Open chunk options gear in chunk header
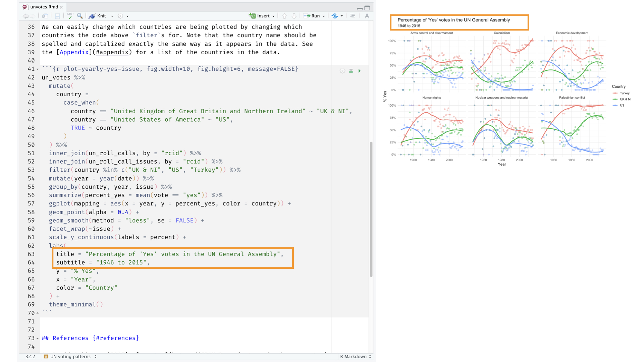This screenshot has width=644, height=362. click(342, 71)
